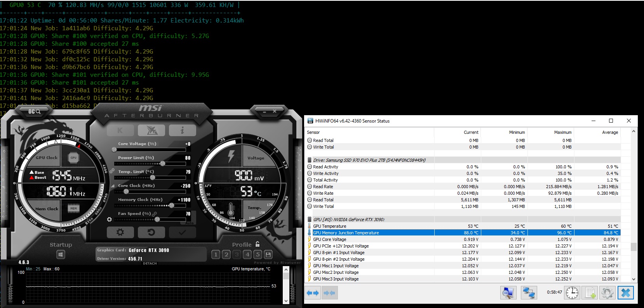Toggle Auto fan speed mode
The height and width of the screenshot is (308, 644).
pos(189,223)
